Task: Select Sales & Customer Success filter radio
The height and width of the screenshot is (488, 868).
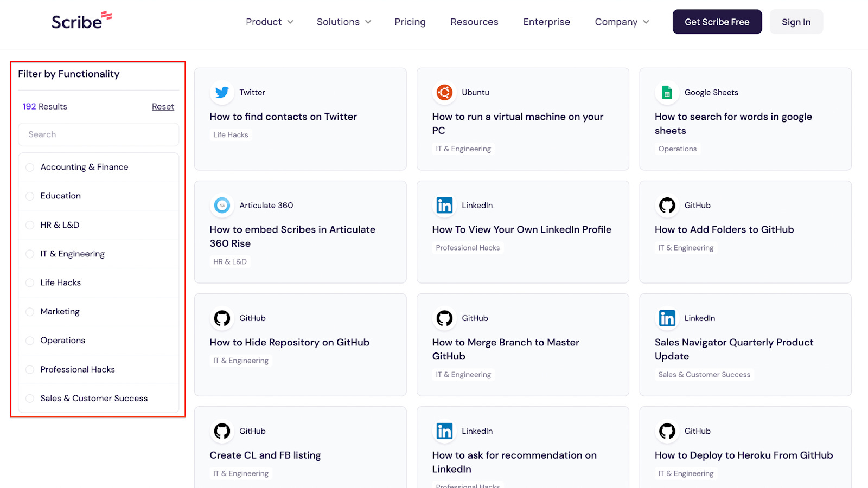Action: coord(30,399)
